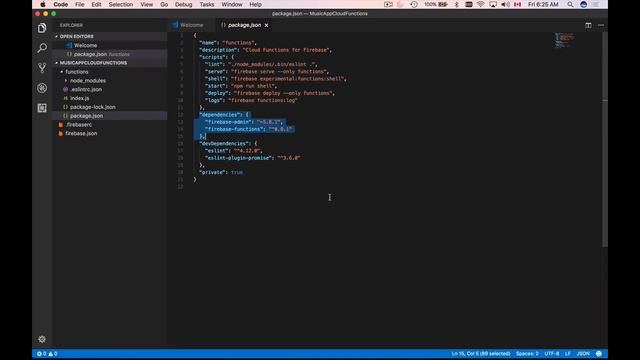The image size is (640, 360).
Task: Collapse the MUSICAPPCLOUDFUNCTIONS section
Action: click(x=93, y=63)
